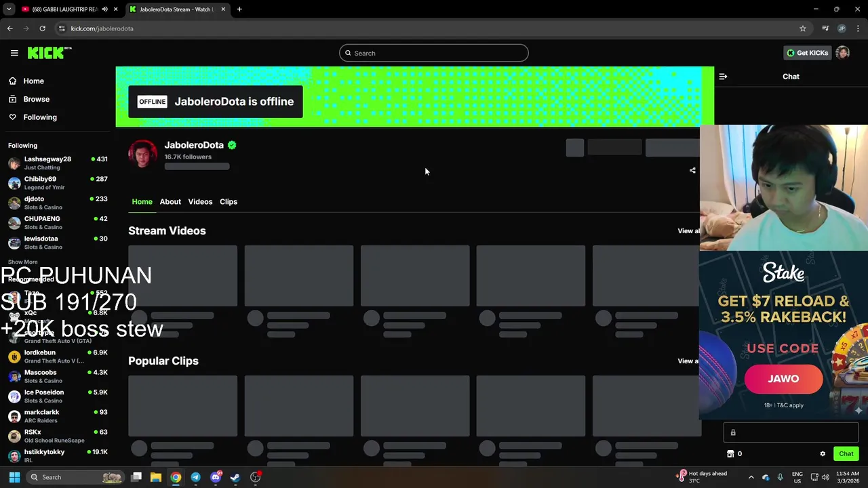868x488 pixels.
Task: Click the browser back arrow
Action: 10,28
